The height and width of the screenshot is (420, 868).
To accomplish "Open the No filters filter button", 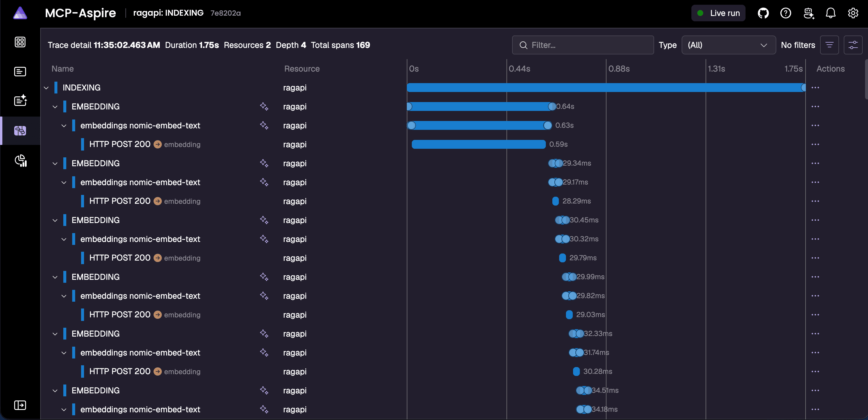I will click(829, 45).
